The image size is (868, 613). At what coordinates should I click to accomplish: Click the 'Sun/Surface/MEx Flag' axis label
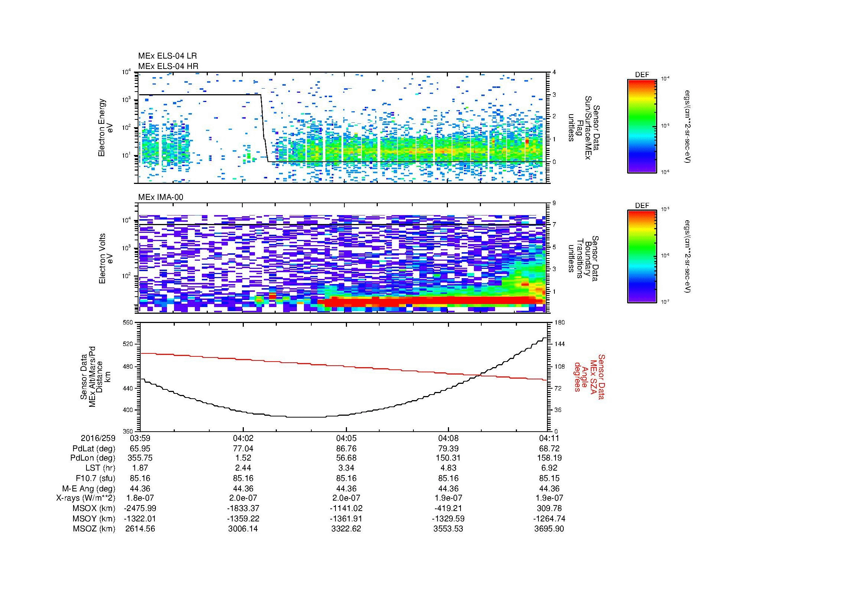584,127
